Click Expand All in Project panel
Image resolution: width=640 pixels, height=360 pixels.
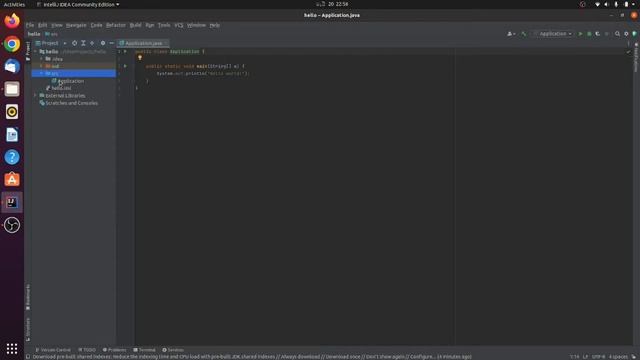pyautogui.click(x=83, y=43)
